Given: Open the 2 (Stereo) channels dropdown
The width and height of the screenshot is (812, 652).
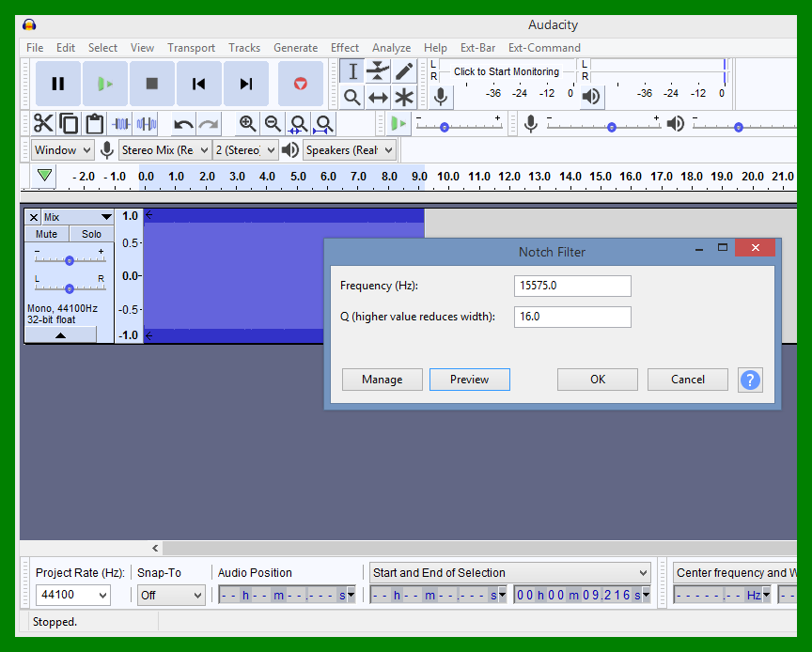Looking at the screenshot, I should 245,150.
